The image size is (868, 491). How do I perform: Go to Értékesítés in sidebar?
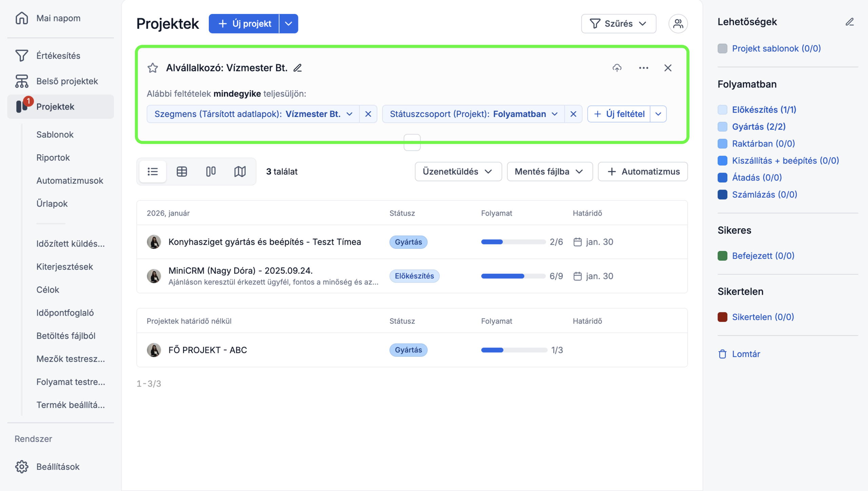tap(58, 56)
